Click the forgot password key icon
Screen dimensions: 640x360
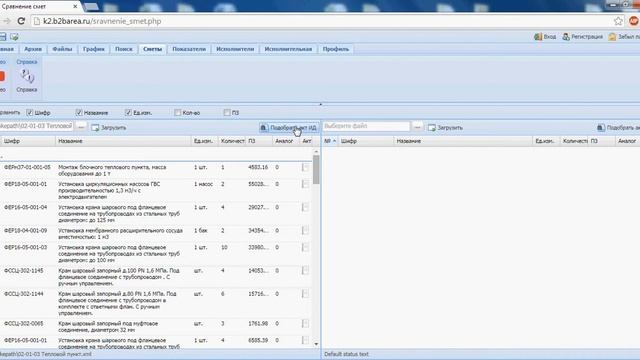tap(612, 37)
